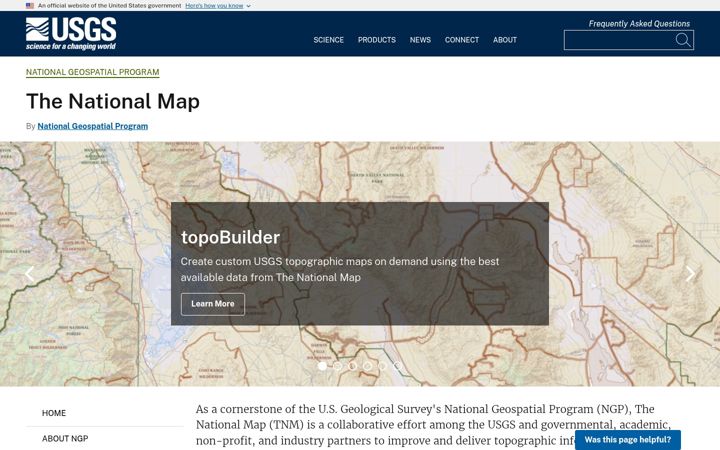
Task: Click the USGS logo in header
Action: click(x=71, y=34)
